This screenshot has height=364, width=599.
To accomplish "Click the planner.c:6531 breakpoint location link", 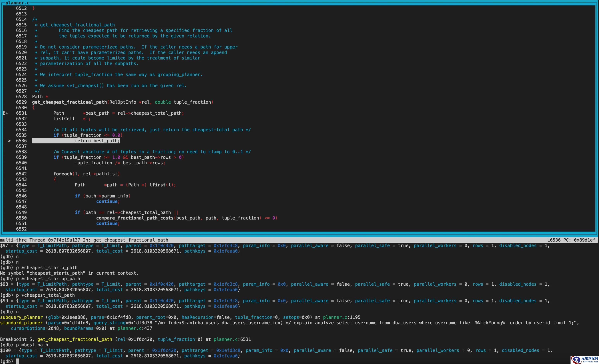I will (x=232, y=339).
